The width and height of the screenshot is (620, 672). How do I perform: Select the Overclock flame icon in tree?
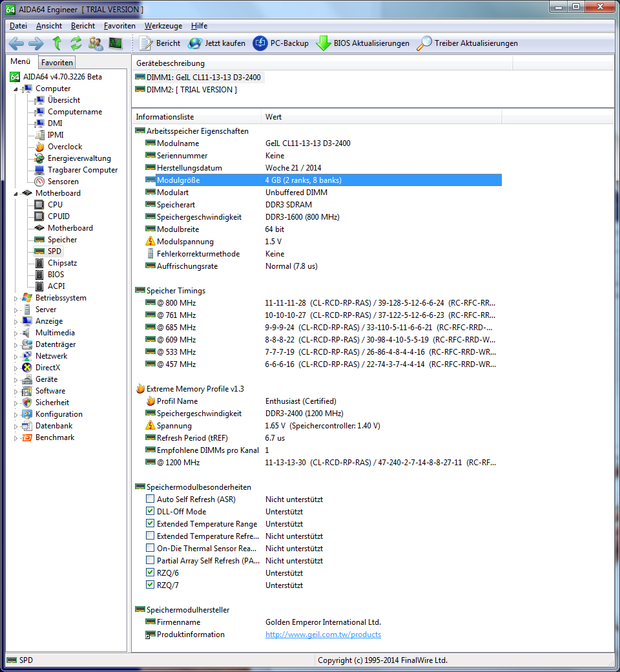pyautogui.click(x=39, y=147)
